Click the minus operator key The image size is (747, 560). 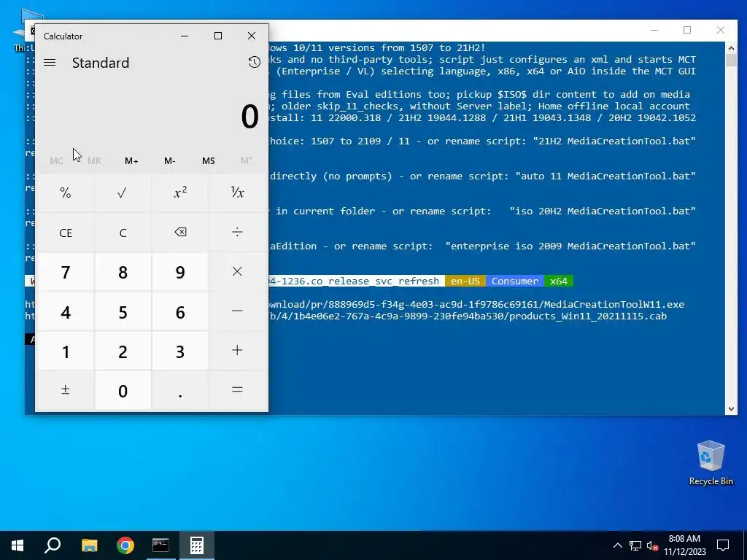point(237,311)
